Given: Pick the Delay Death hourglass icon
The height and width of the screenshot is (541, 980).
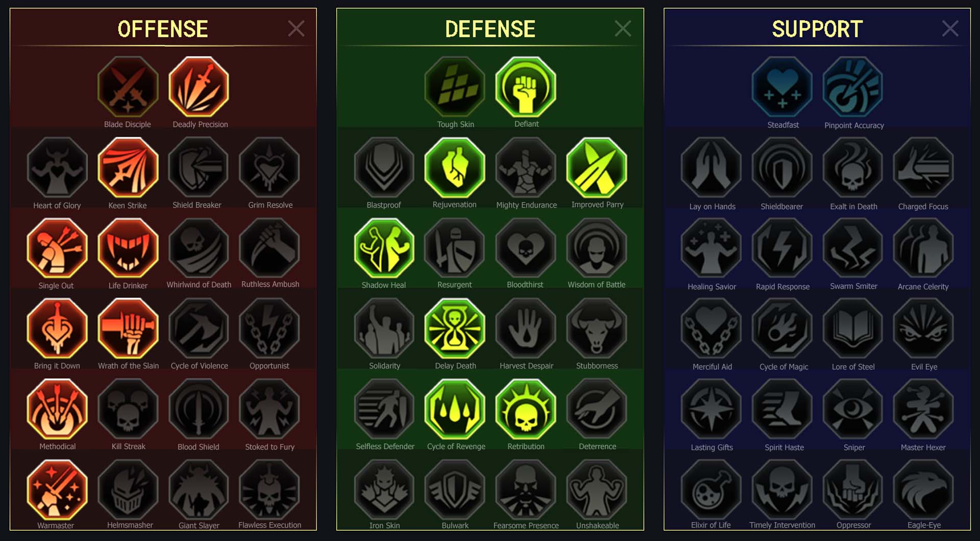Looking at the screenshot, I should (x=455, y=329).
